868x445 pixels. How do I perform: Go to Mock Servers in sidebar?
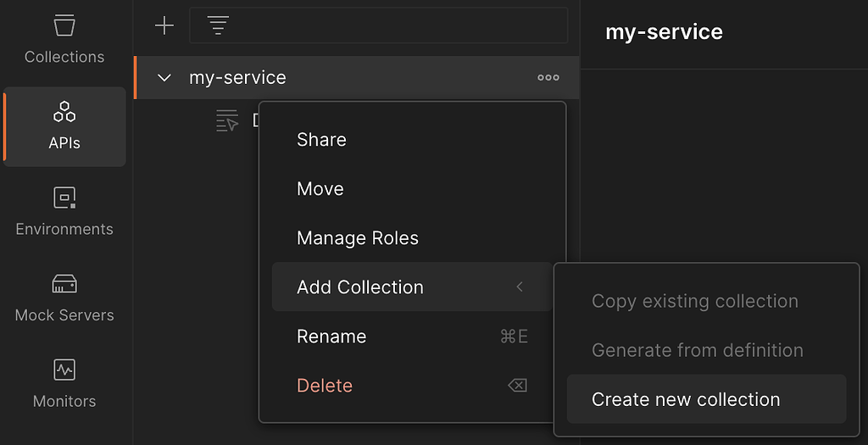(x=64, y=298)
